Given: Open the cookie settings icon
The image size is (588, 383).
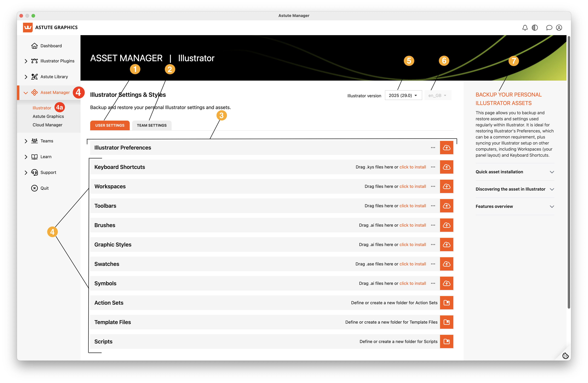Looking at the screenshot, I should coord(565,356).
